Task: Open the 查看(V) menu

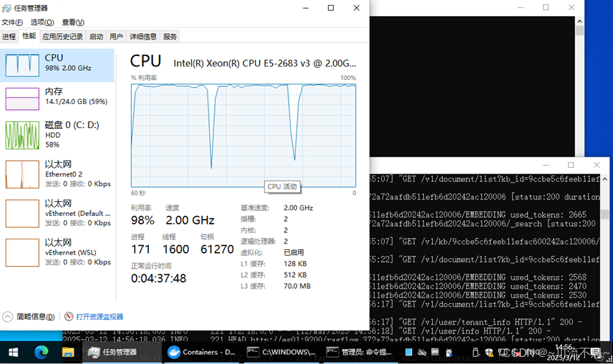Action: (73, 22)
